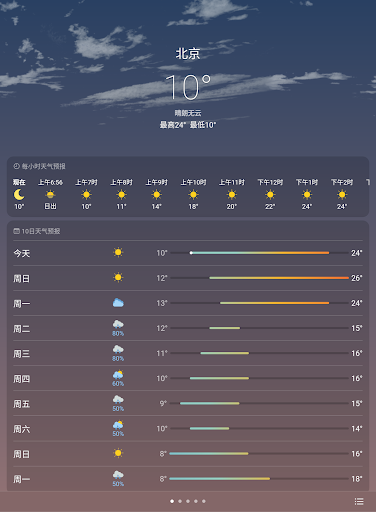
Task: Click the sun icon for 今天 row
Action: [x=118, y=252]
